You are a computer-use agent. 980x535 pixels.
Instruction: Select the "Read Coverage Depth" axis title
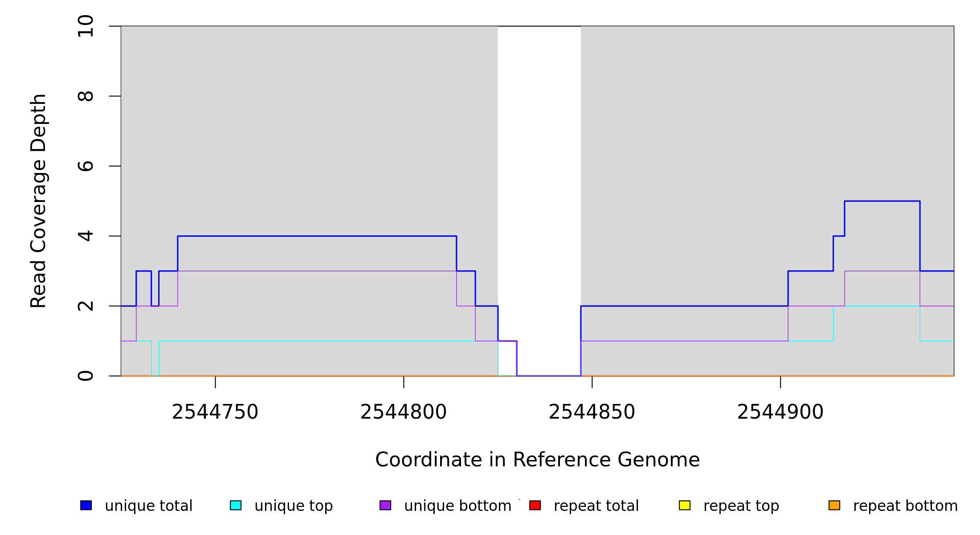[38, 201]
